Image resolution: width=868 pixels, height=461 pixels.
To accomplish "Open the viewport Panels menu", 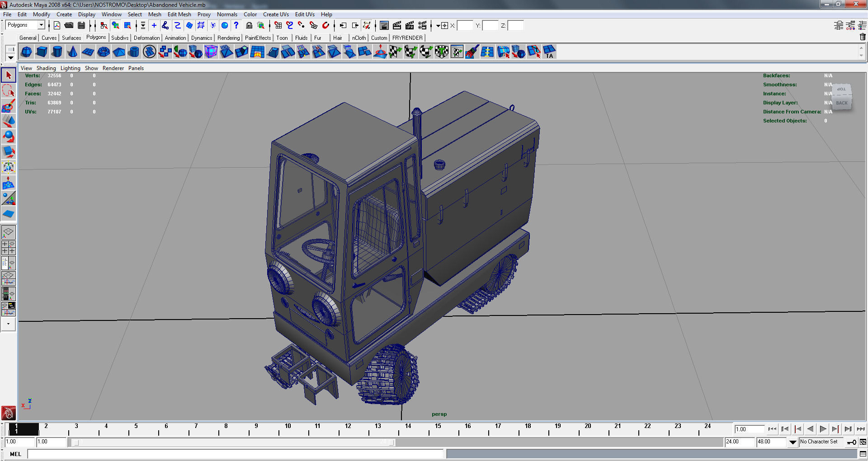I will [x=136, y=68].
